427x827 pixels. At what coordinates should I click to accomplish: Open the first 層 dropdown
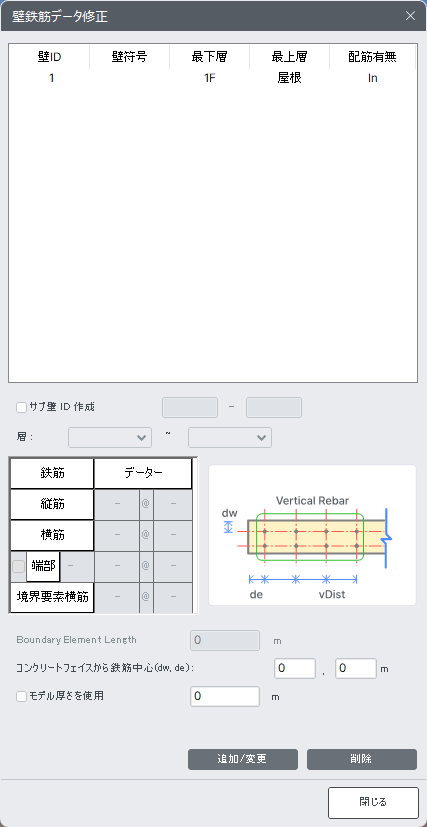[x=110, y=437]
